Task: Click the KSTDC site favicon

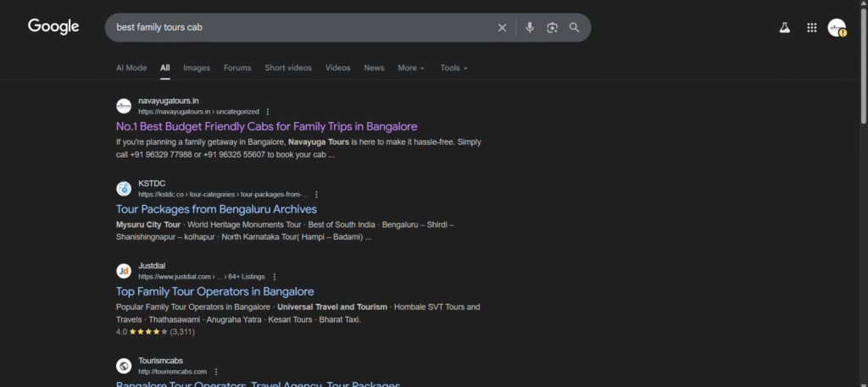Action: [124, 189]
